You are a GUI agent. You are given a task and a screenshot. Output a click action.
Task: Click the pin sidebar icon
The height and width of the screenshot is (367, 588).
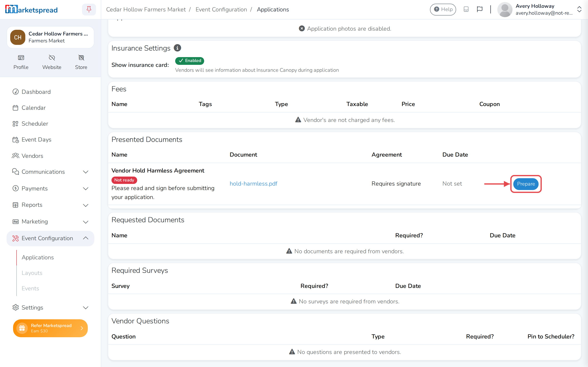[89, 9]
